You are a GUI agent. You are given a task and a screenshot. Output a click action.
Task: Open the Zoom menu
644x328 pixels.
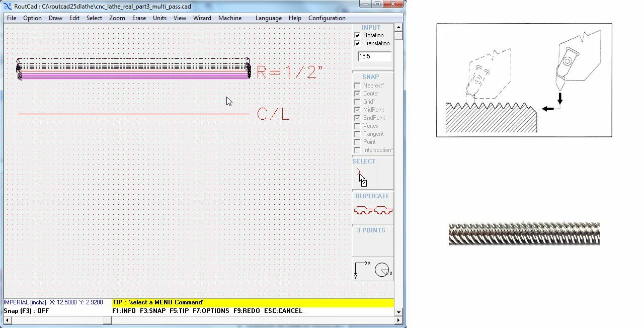click(x=117, y=18)
